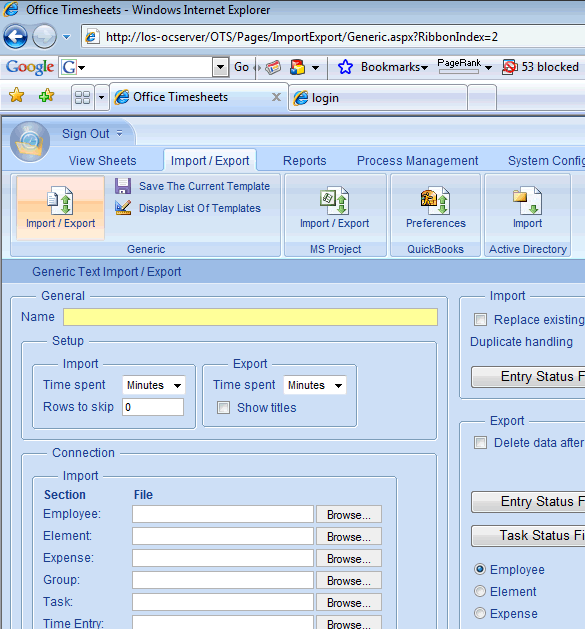
Task: Click Save The Current Template text
Action: coord(204,186)
